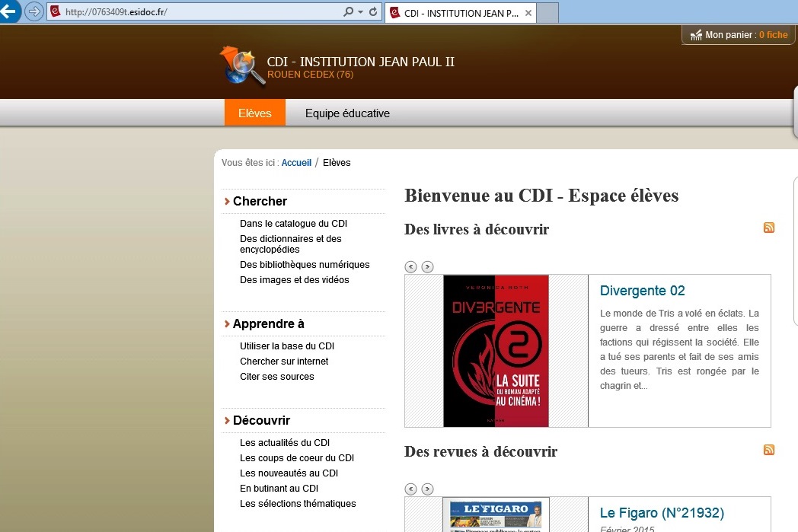Click the Divergente 02 summary text

click(679, 349)
